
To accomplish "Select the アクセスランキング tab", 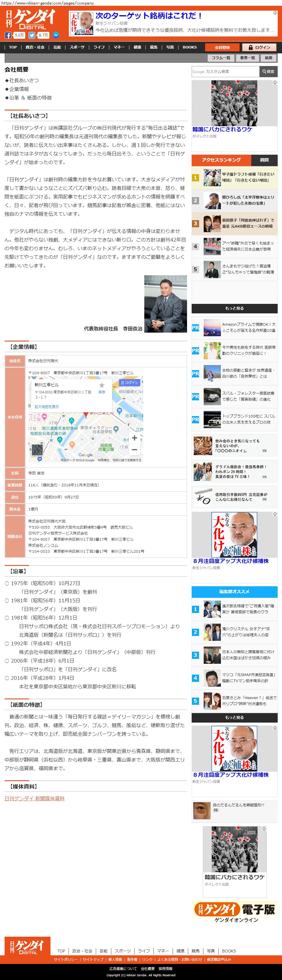I will (221, 160).
